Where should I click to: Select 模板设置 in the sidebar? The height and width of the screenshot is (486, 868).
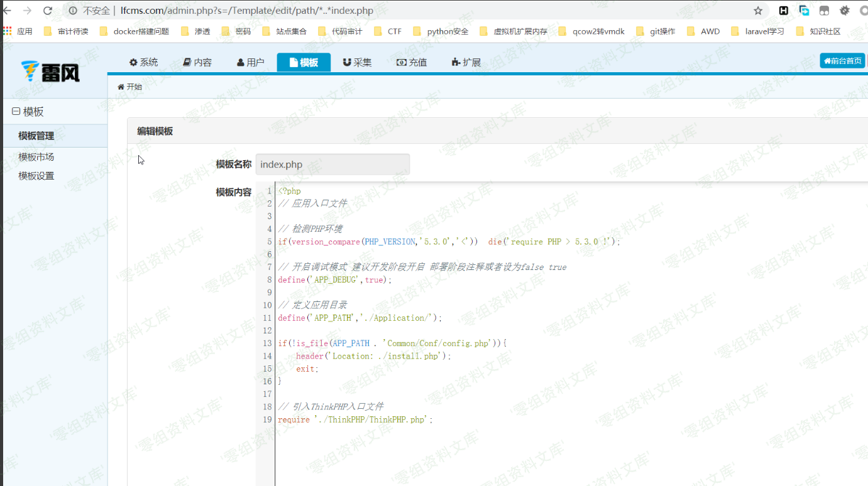[36, 176]
